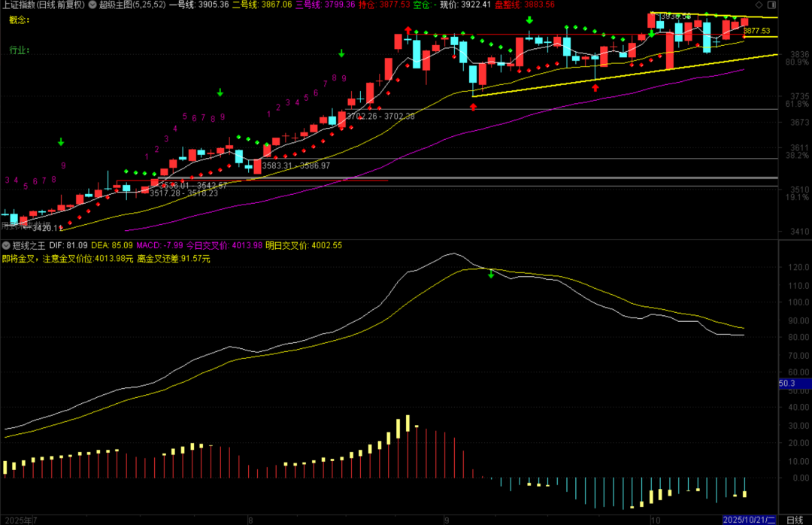Open the 日线 period selector

794,520
